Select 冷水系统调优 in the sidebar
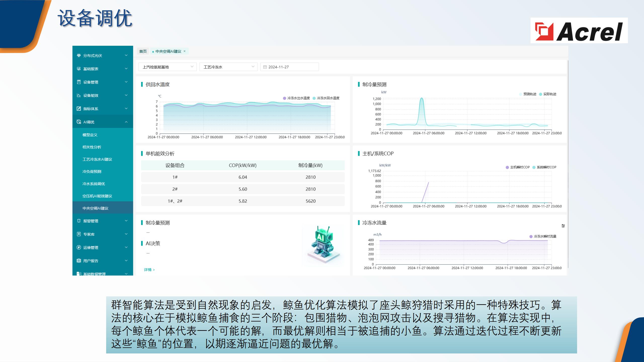This screenshot has height=362, width=644. point(94,184)
